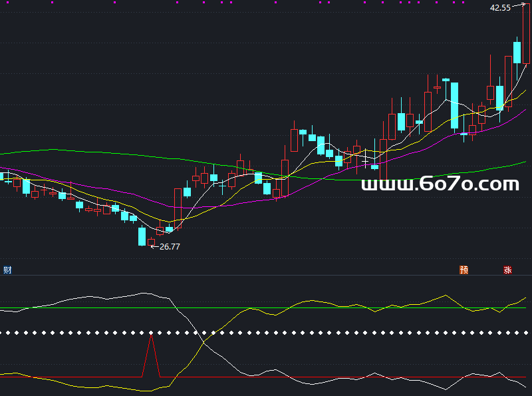Screen dimensions: 532x396
Task: Click the red 涨 limit-up marker icon
Action: coord(507,270)
